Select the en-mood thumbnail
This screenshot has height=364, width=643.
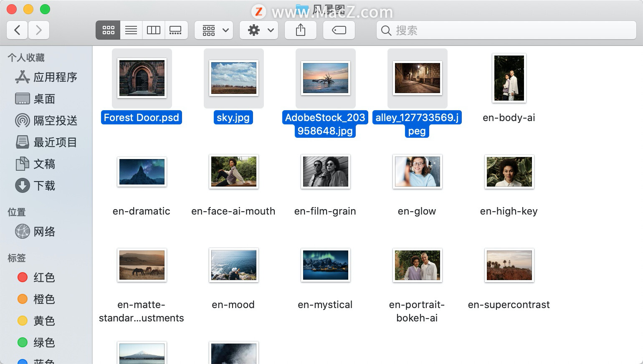point(234,265)
